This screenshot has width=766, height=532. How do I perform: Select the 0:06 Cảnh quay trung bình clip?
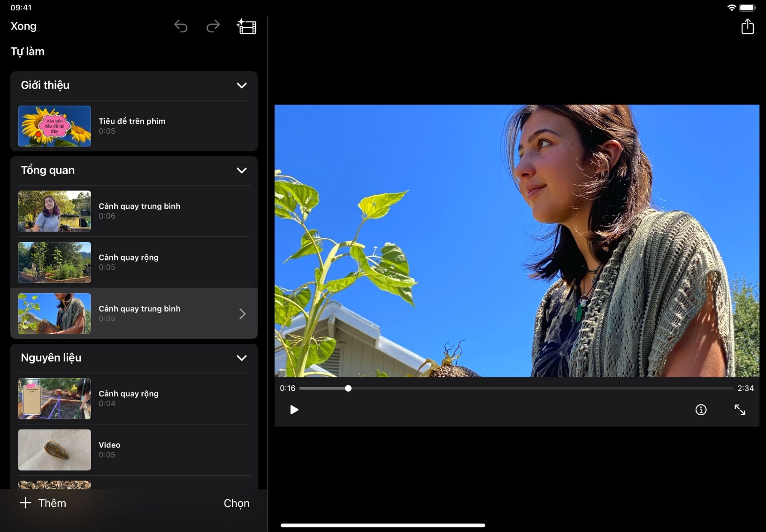click(x=139, y=211)
